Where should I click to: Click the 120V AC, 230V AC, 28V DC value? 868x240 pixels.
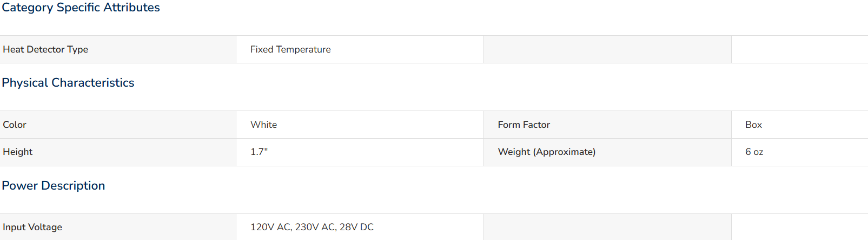(312, 227)
